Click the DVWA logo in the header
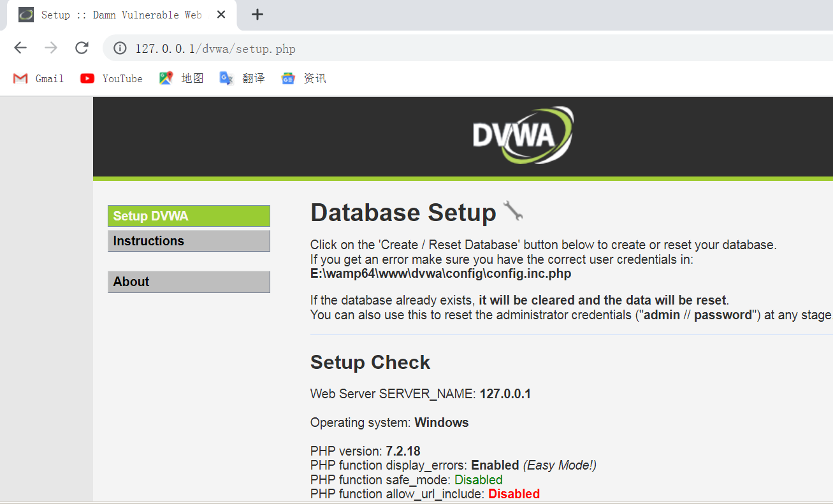 coord(523,135)
